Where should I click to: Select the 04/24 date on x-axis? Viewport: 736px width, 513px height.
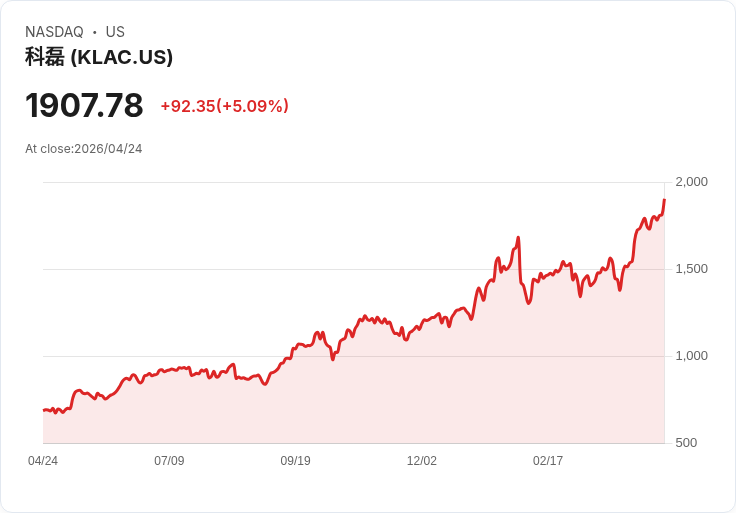click(x=43, y=461)
